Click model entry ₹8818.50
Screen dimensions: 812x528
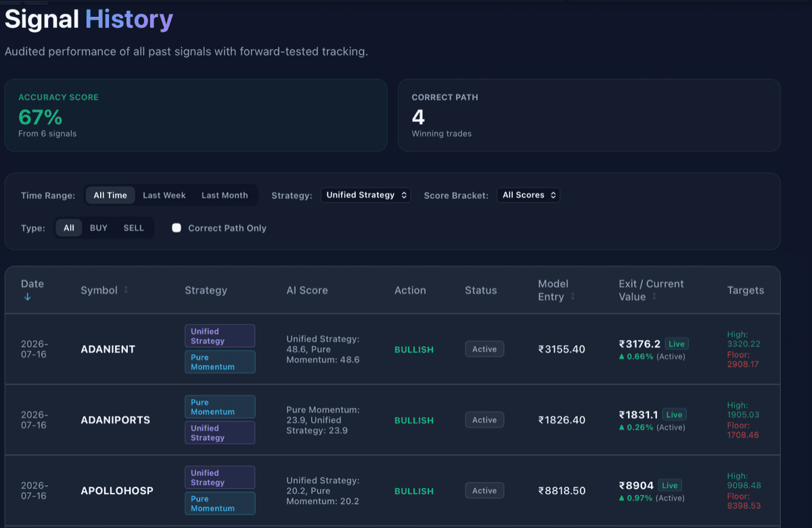[x=562, y=491]
